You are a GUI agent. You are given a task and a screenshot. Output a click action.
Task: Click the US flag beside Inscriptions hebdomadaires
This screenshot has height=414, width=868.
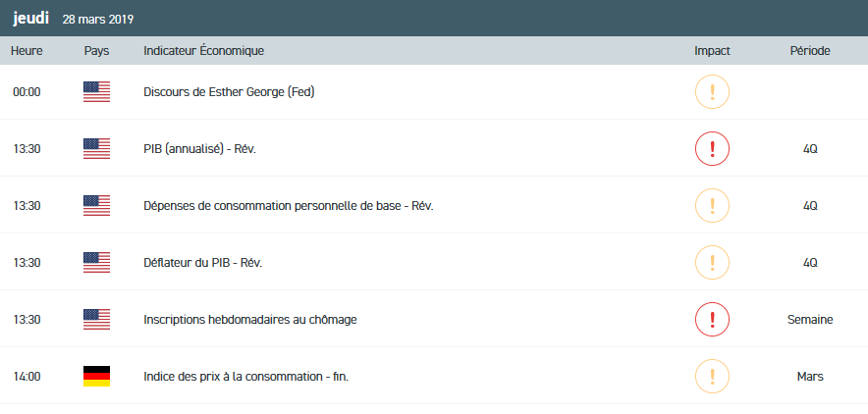pyautogui.click(x=96, y=320)
